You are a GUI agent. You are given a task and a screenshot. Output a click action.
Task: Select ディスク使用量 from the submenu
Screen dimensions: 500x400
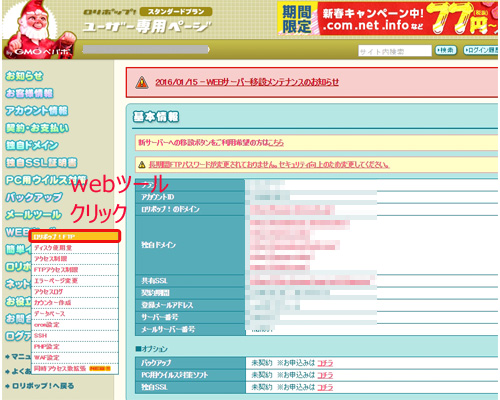(x=75, y=248)
